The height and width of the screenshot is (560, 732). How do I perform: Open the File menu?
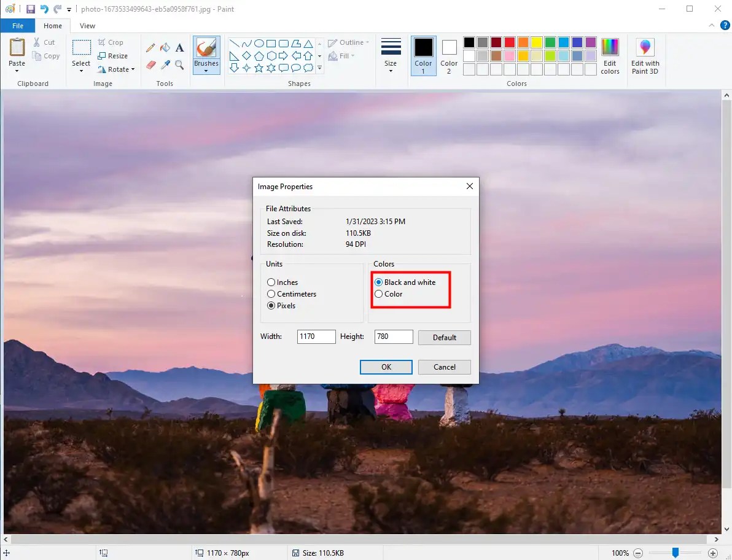tap(18, 26)
